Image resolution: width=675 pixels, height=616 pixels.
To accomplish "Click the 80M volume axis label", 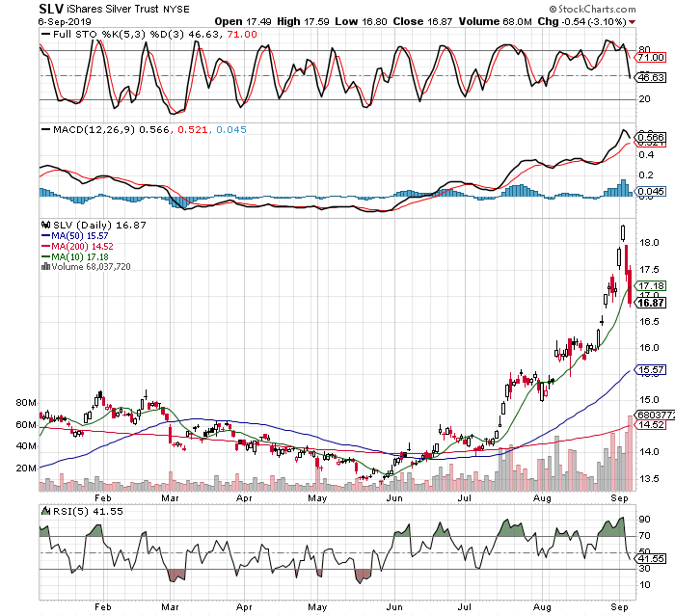I will [x=26, y=403].
